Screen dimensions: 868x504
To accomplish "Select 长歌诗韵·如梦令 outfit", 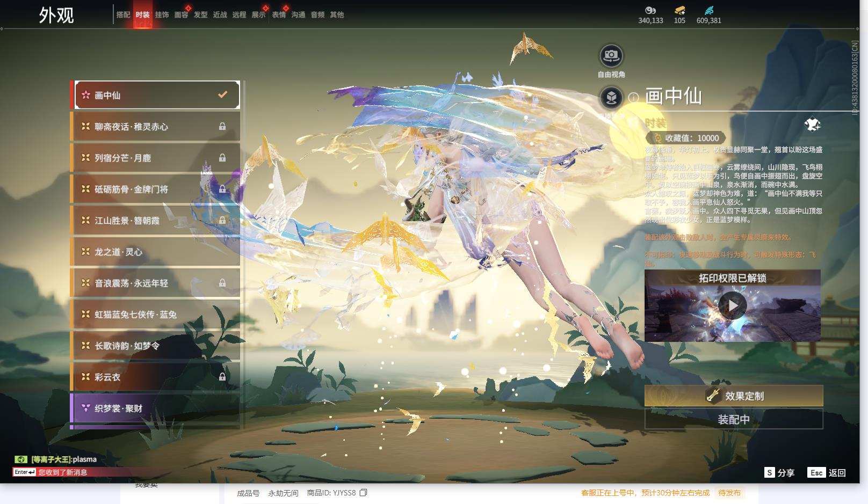I will (x=156, y=346).
